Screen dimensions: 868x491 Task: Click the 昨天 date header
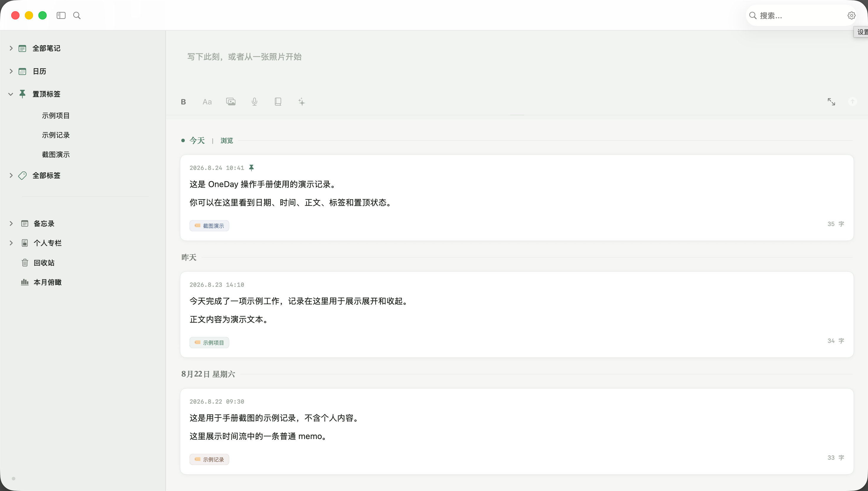(189, 257)
